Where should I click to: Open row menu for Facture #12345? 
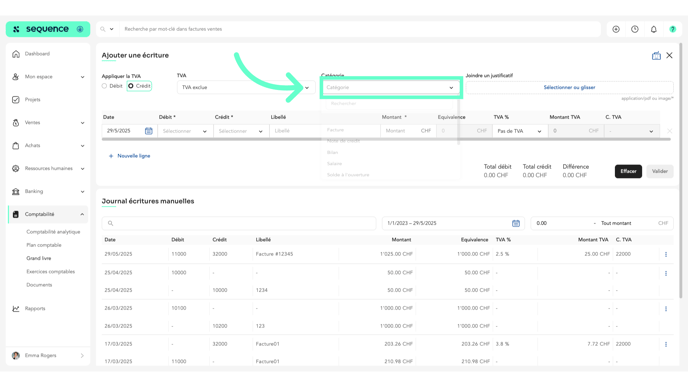click(666, 254)
